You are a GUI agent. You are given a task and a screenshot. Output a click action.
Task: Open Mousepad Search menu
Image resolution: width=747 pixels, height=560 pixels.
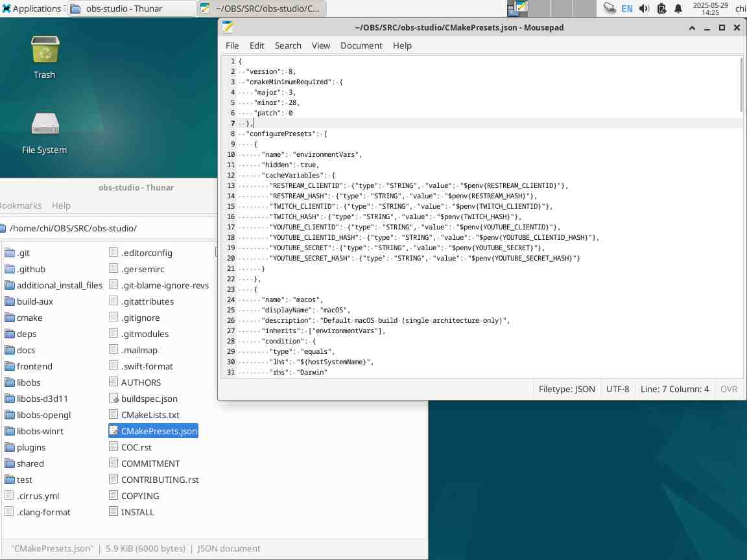288,46
